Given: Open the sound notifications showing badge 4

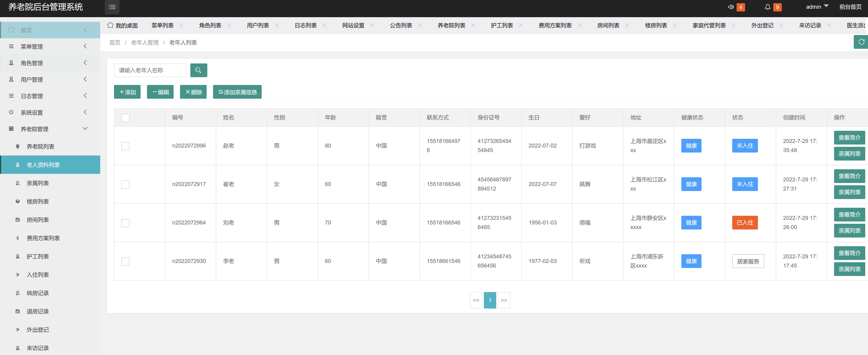Looking at the screenshot, I should pos(736,7).
